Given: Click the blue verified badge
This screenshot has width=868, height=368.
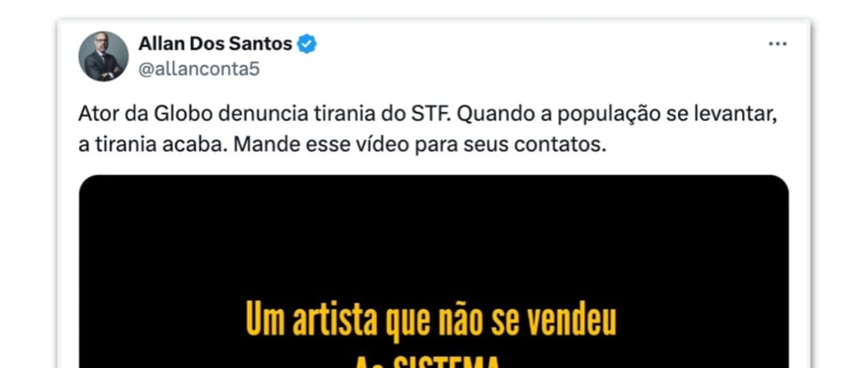Looking at the screenshot, I should tap(307, 44).
